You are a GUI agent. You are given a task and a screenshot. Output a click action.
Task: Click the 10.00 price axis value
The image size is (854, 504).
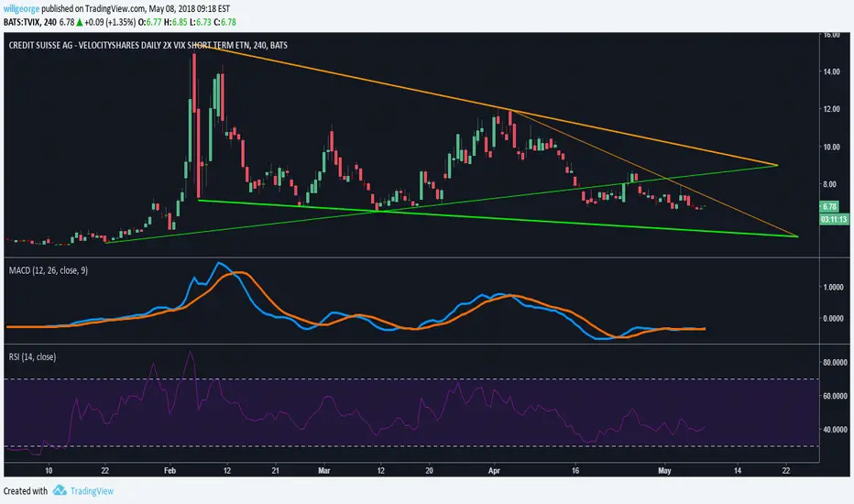coord(830,148)
